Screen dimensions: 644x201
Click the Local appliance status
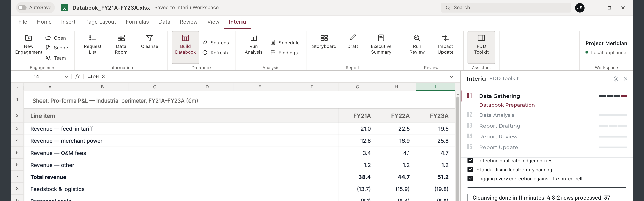pyautogui.click(x=606, y=52)
